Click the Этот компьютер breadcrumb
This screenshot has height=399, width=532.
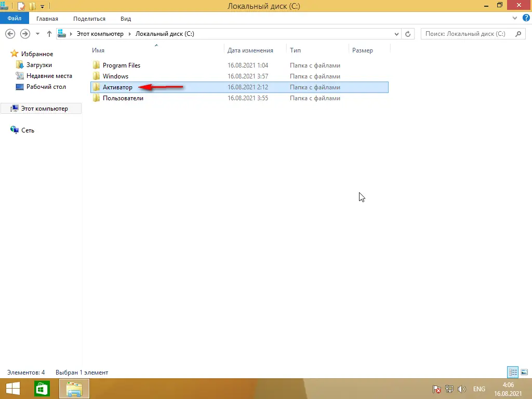(100, 34)
